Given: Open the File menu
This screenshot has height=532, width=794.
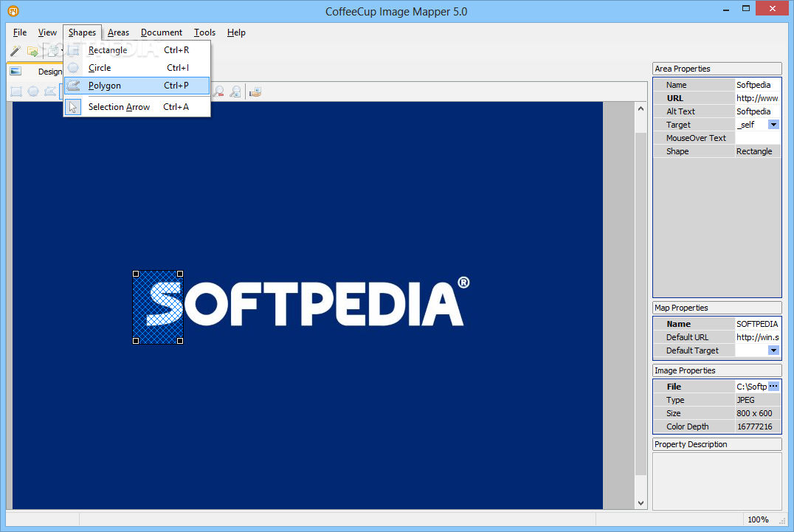Looking at the screenshot, I should tap(20, 32).
